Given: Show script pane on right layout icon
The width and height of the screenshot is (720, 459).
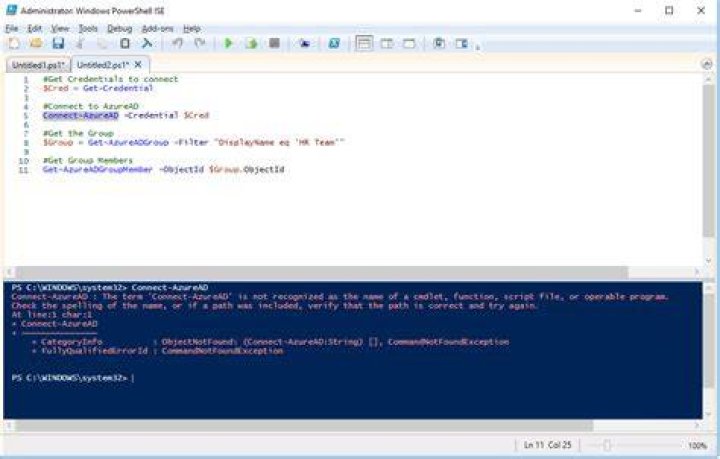Looking at the screenshot, I should pos(387,44).
